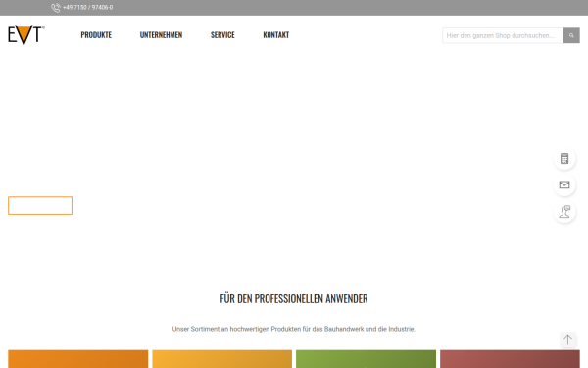Open the email envelope floating icon
The width and height of the screenshot is (588, 368).
pyautogui.click(x=564, y=184)
